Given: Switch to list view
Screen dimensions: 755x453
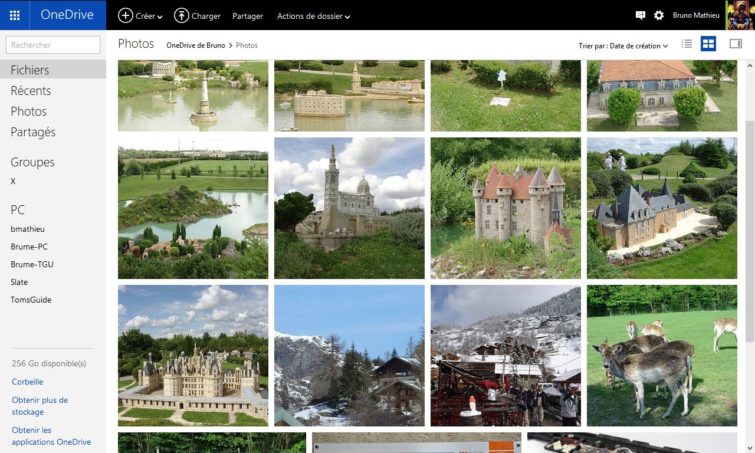Looking at the screenshot, I should click(687, 44).
